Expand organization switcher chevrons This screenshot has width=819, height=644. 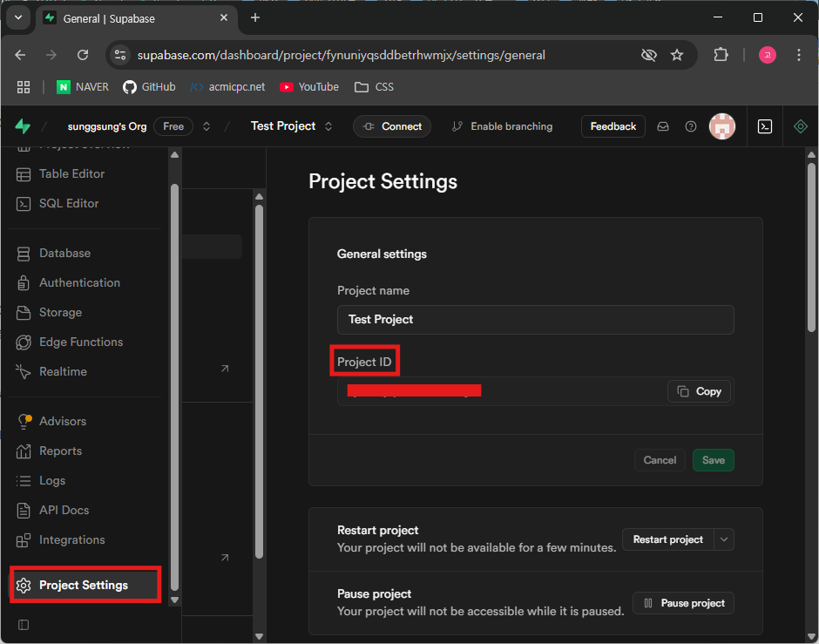[x=206, y=126]
